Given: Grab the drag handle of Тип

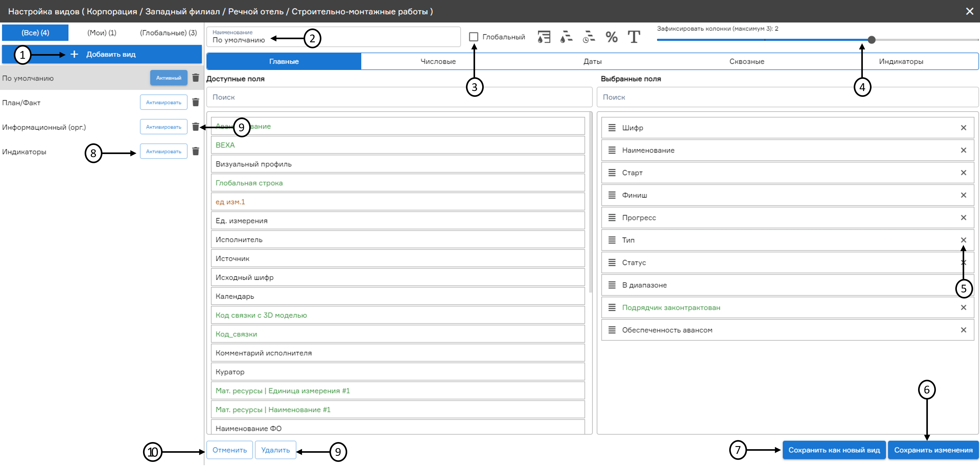Looking at the screenshot, I should tap(612, 240).
